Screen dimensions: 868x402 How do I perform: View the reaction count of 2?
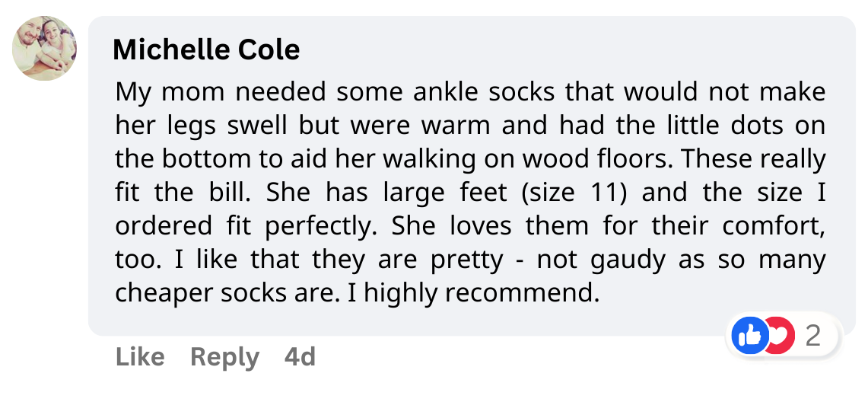pos(813,335)
